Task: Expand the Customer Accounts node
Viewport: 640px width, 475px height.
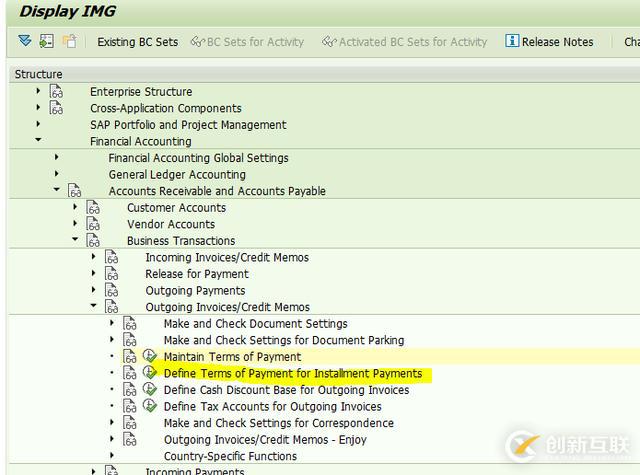Action: click(75, 206)
